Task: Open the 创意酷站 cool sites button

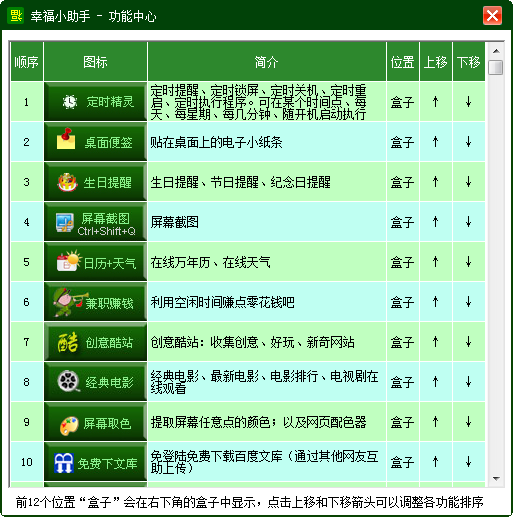Action: click(95, 342)
